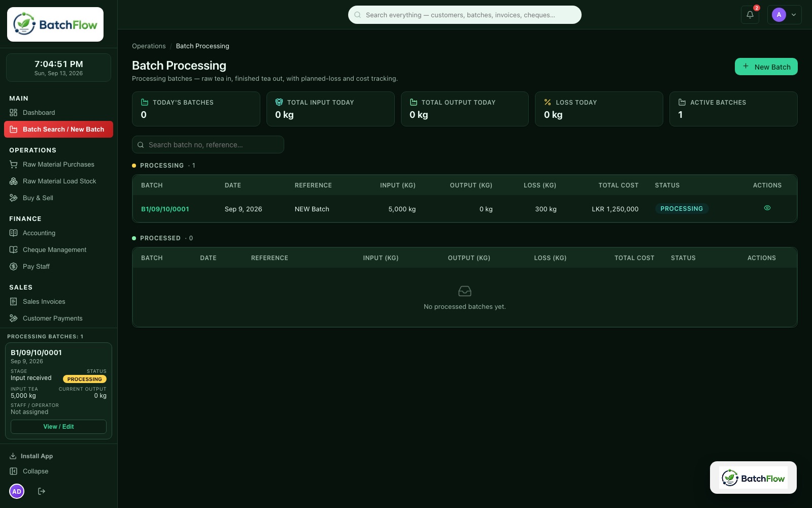Click the Pay Staff dollar icon

(x=14, y=267)
